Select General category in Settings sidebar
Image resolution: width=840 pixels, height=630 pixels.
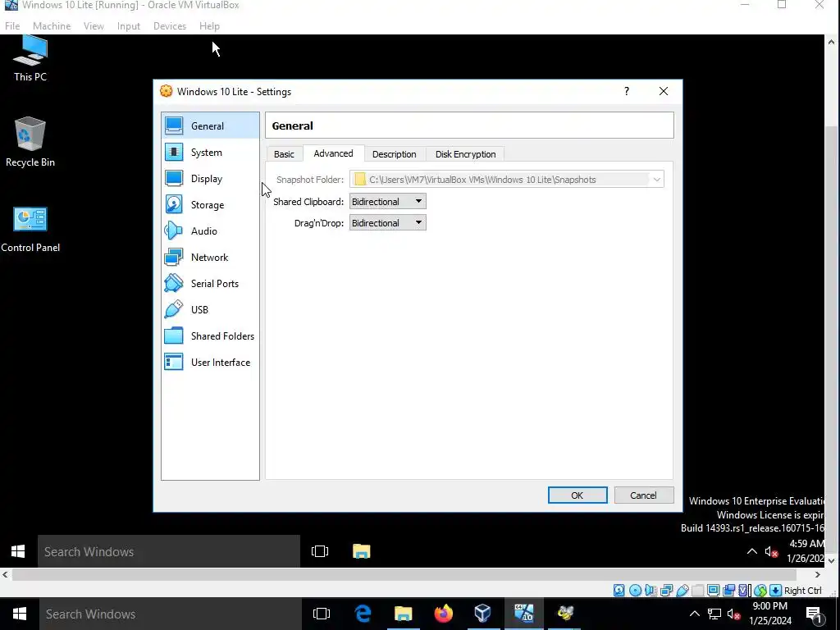pos(210,126)
